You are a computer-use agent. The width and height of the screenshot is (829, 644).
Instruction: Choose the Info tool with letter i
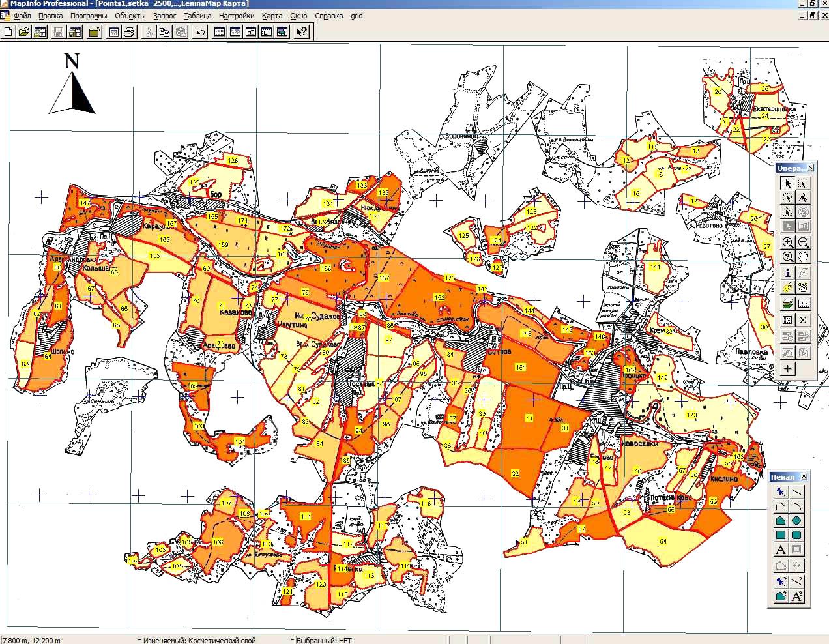point(788,274)
